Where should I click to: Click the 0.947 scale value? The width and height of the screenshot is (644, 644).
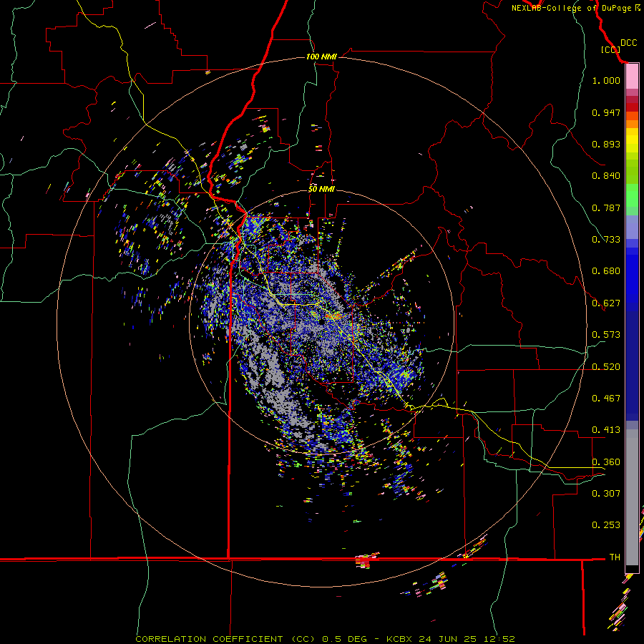(606, 112)
